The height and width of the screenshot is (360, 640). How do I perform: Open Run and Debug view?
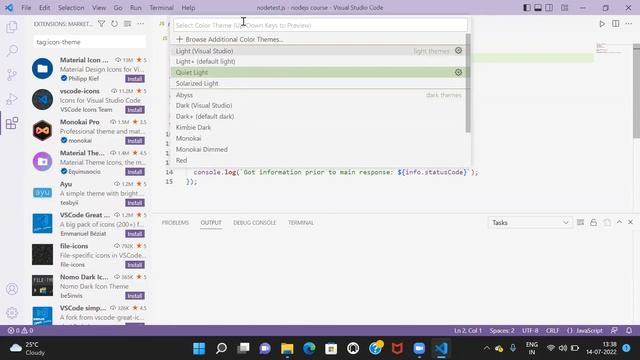pos(12,99)
